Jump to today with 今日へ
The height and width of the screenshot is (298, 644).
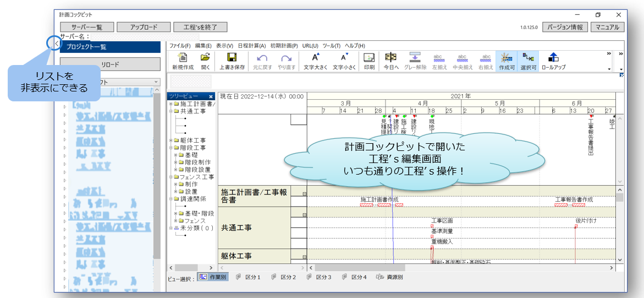(391, 61)
